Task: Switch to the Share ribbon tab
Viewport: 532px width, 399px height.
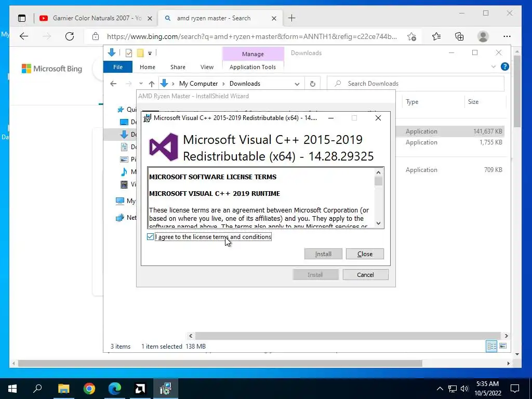Action: tap(178, 67)
